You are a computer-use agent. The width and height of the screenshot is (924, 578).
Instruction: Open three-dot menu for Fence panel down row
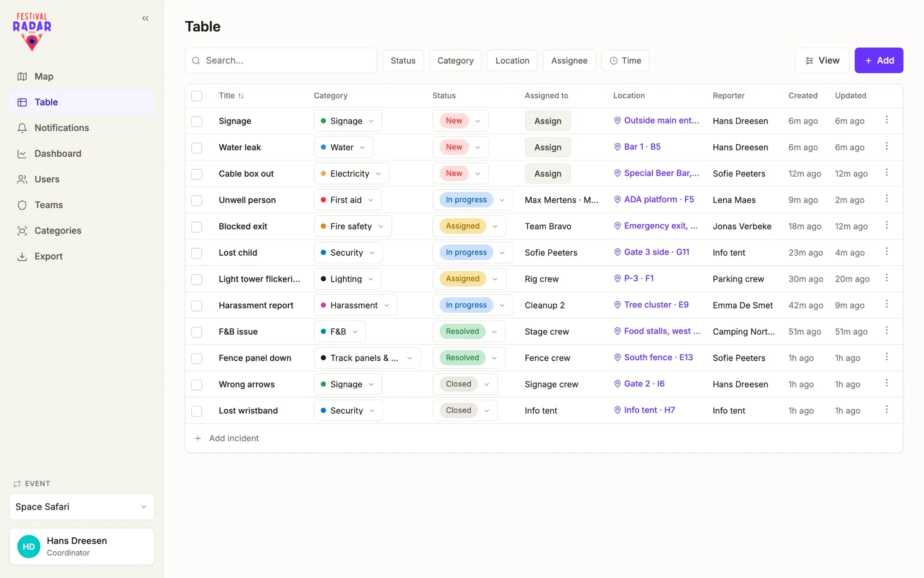pyautogui.click(x=887, y=357)
